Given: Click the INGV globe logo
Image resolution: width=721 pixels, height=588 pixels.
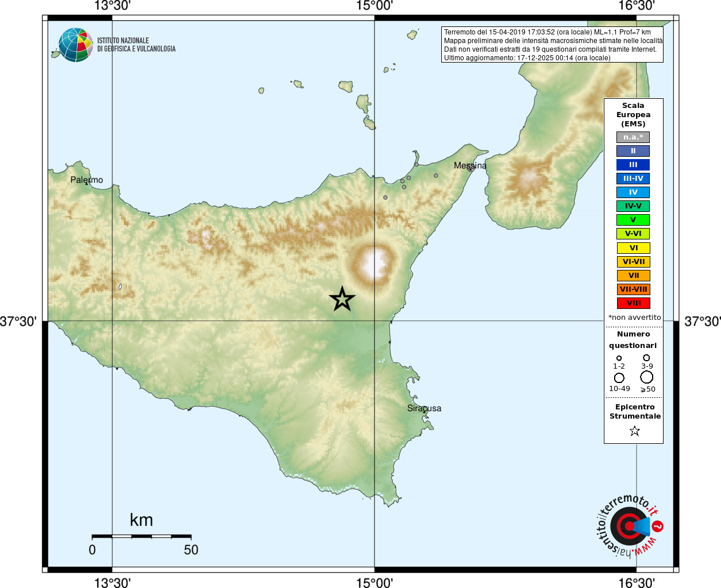Looking at the screenshot, I should click(76, 45).
